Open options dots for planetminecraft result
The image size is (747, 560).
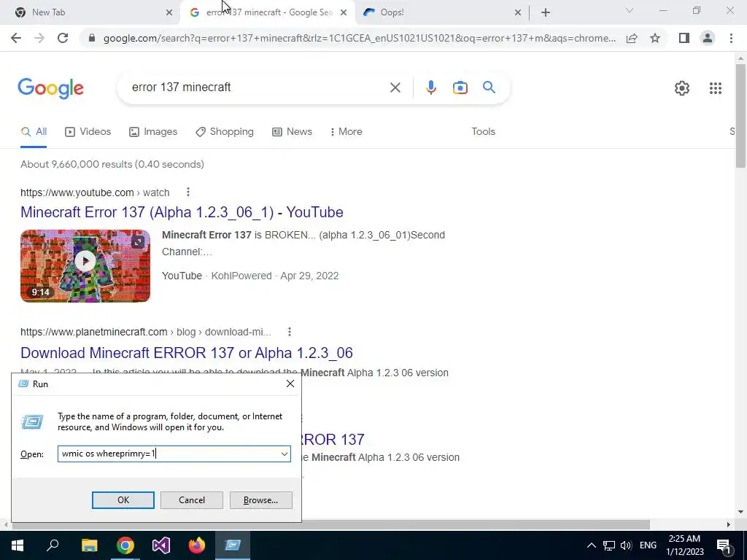click(289, 332)
